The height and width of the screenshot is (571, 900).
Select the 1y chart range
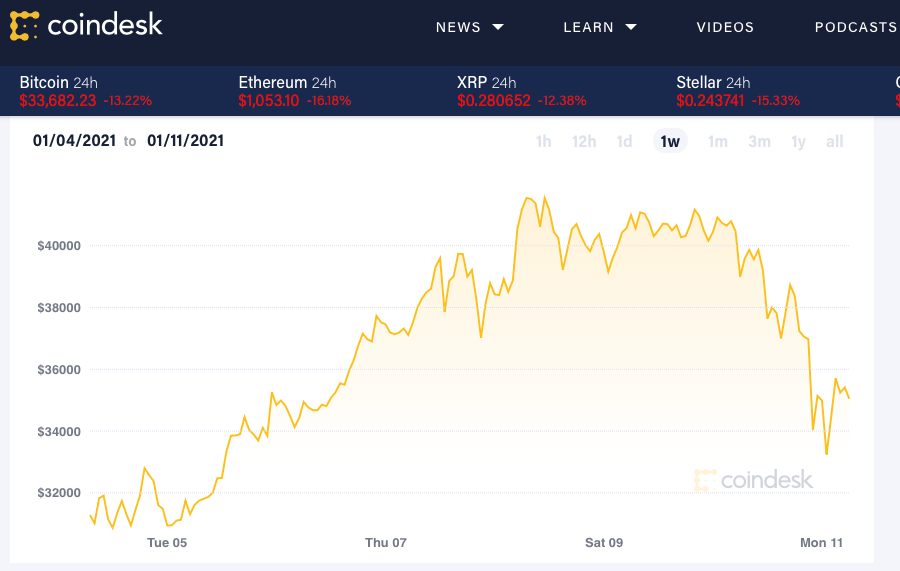798,141
